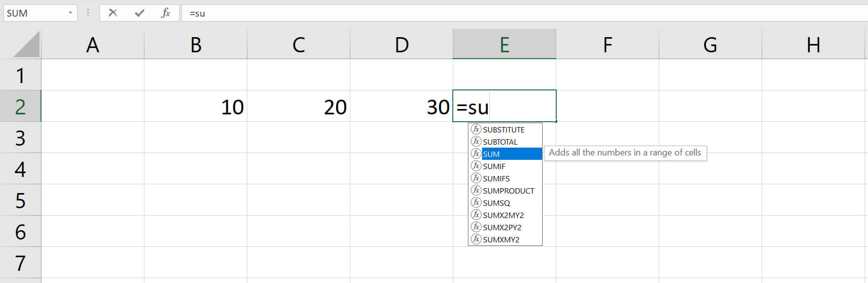
Task: Select row 5 header
Action: 20,200
